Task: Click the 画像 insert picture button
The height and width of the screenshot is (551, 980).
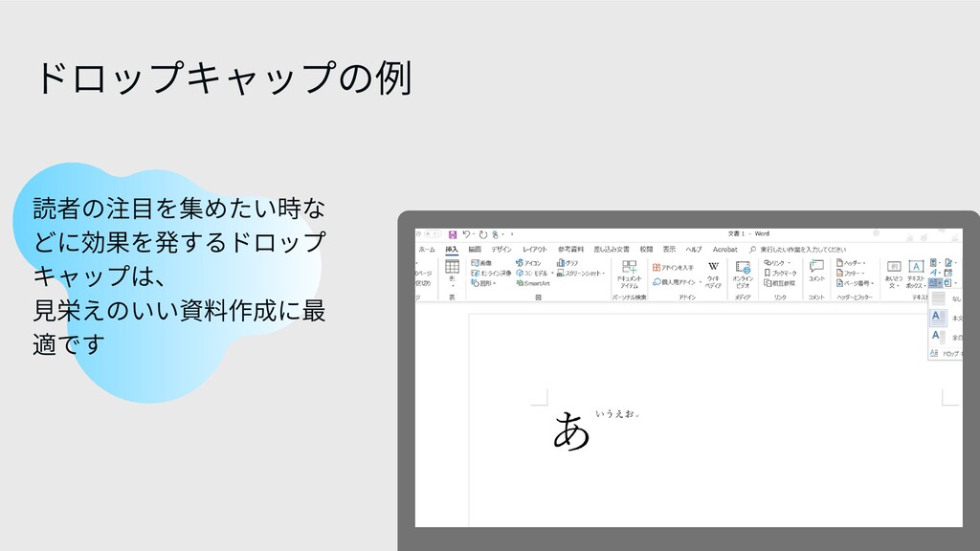Action: pos(482,263)
